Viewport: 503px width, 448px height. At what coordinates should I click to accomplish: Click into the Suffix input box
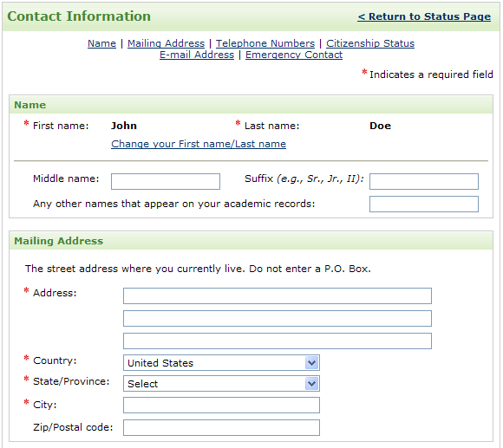click(424, 181)
